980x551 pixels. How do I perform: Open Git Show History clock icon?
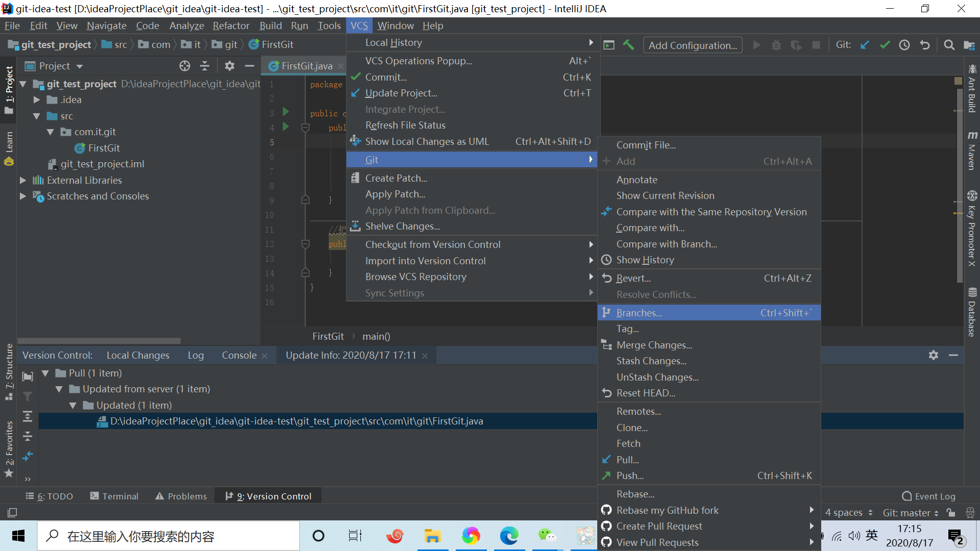click(904, 45)
